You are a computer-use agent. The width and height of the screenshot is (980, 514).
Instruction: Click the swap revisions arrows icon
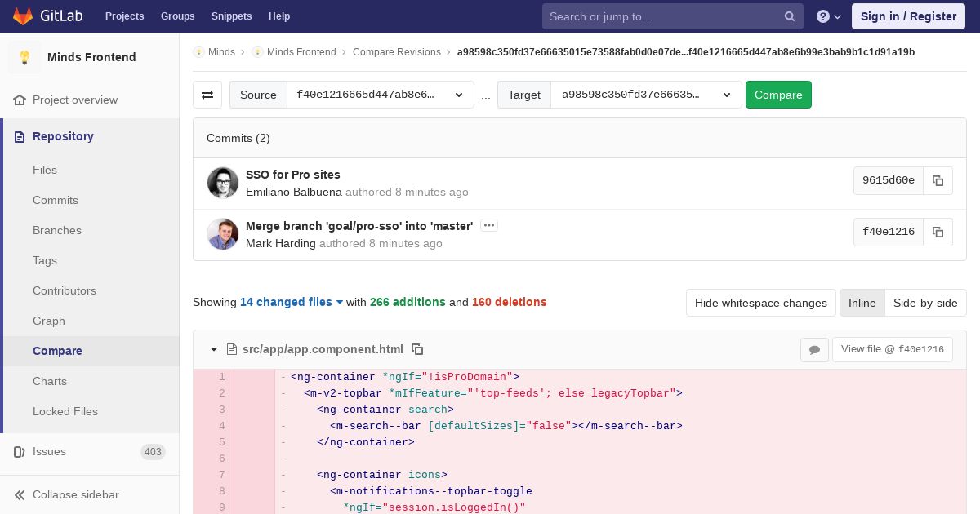pyautogui.click(x=207, y=95)
